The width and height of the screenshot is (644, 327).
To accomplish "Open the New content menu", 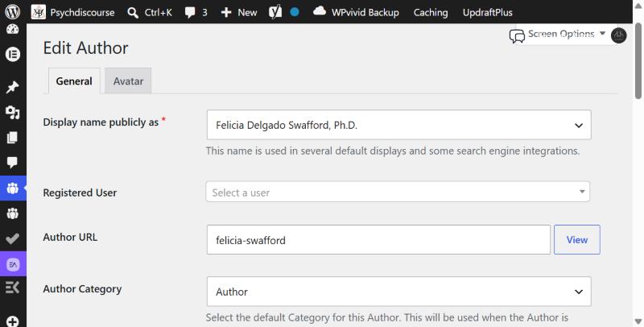I will point(247,12).
